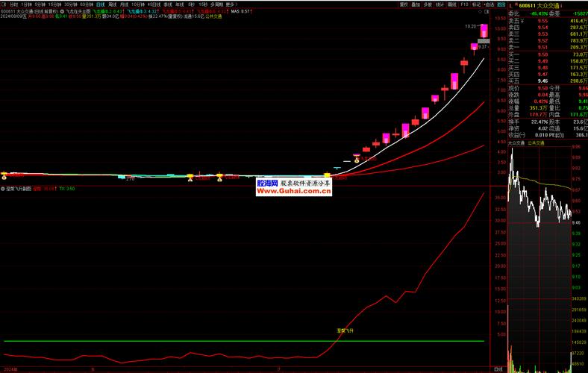Select the 10分钟 period tab

[138, 4]
